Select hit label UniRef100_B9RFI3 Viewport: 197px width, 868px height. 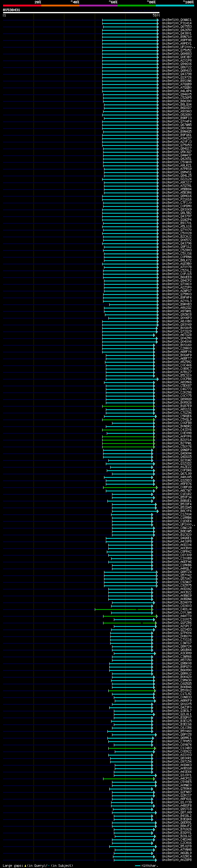point(177,118)
